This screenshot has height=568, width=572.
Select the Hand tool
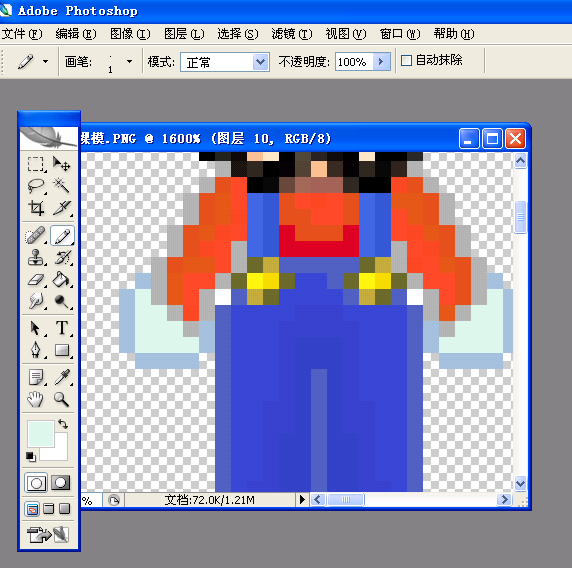click(x=36, y=399)
